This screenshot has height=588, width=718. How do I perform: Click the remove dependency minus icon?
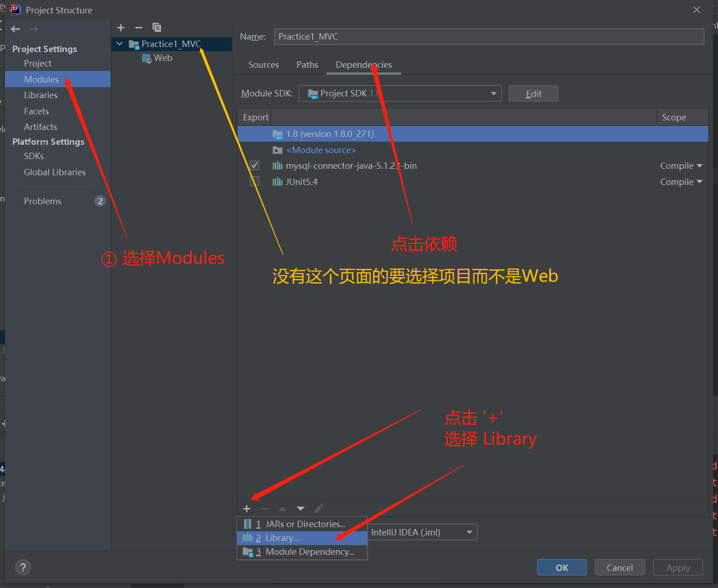[265, 509]
